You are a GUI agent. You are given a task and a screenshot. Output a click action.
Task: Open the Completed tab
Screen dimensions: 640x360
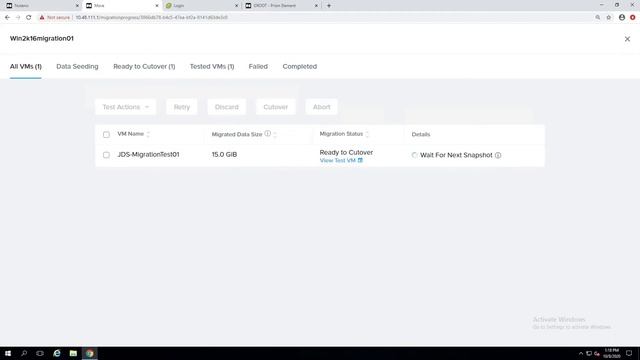pyautogui.click(x=300, y=66)
